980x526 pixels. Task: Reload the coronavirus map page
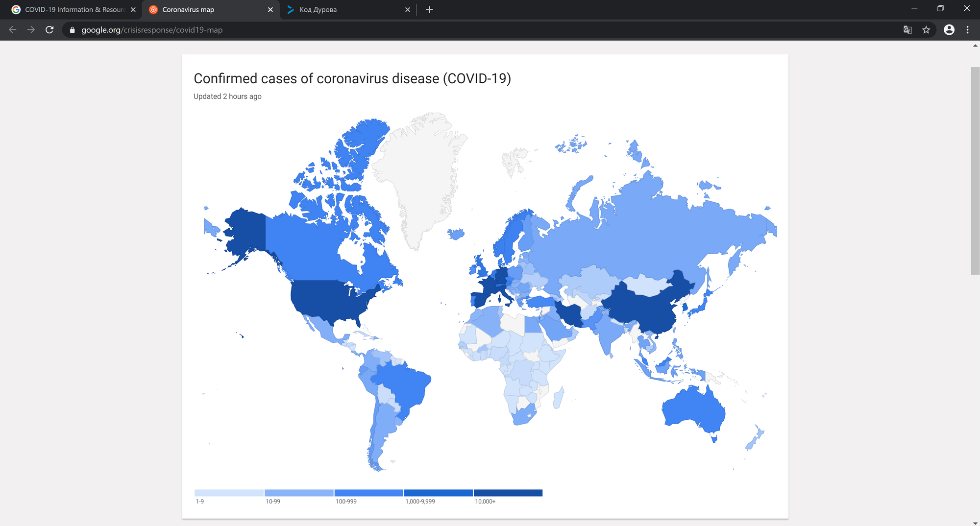point(49,30)
